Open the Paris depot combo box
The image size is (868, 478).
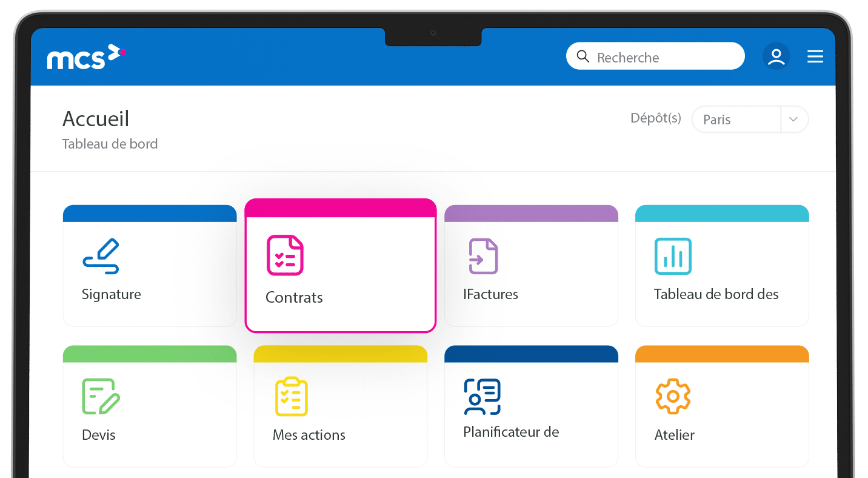tap(750, 119)
